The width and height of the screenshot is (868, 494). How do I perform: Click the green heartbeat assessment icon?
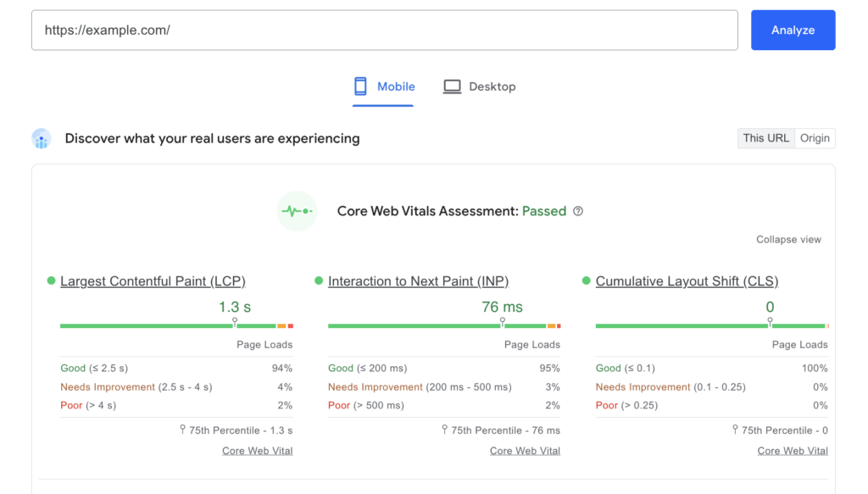click(297, 211)
